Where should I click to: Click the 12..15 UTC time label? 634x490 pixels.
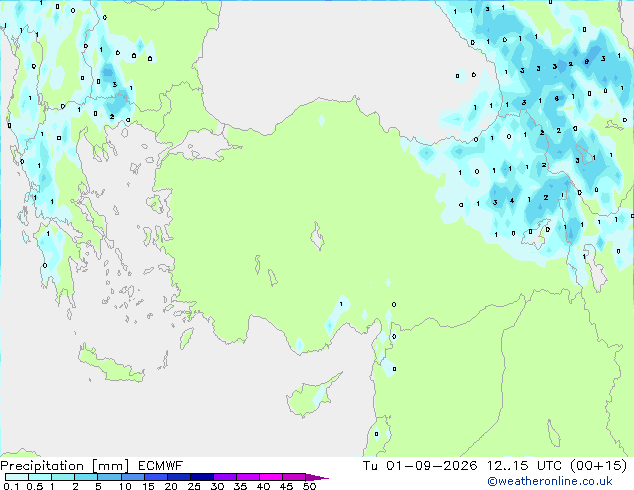point(524,466)
